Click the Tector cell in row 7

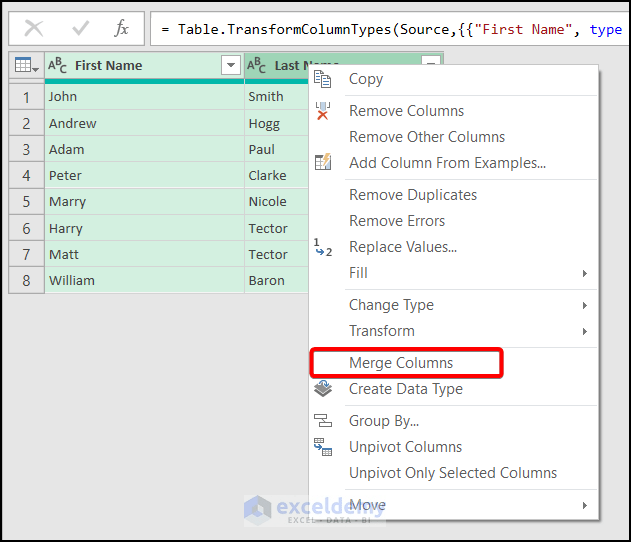277,254
